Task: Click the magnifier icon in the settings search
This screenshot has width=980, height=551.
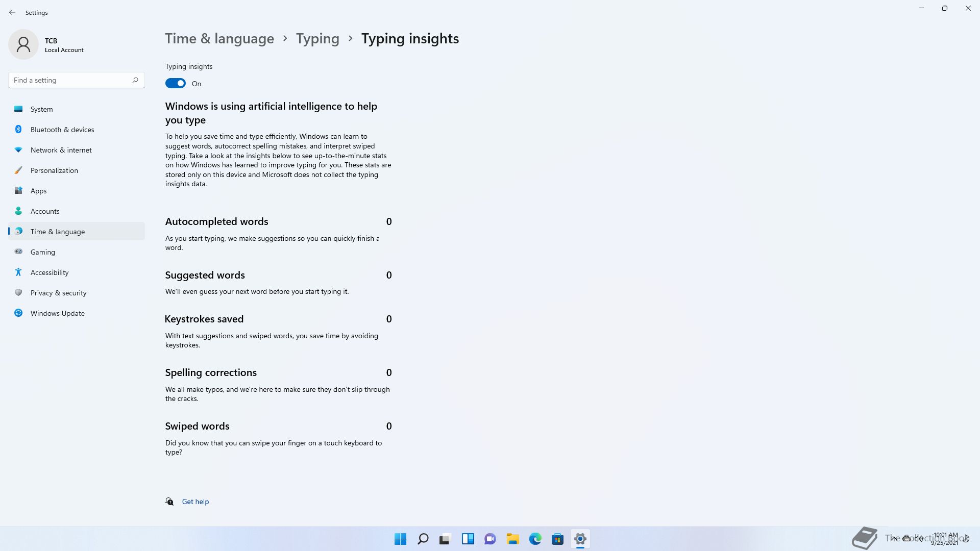Action: 135,80
